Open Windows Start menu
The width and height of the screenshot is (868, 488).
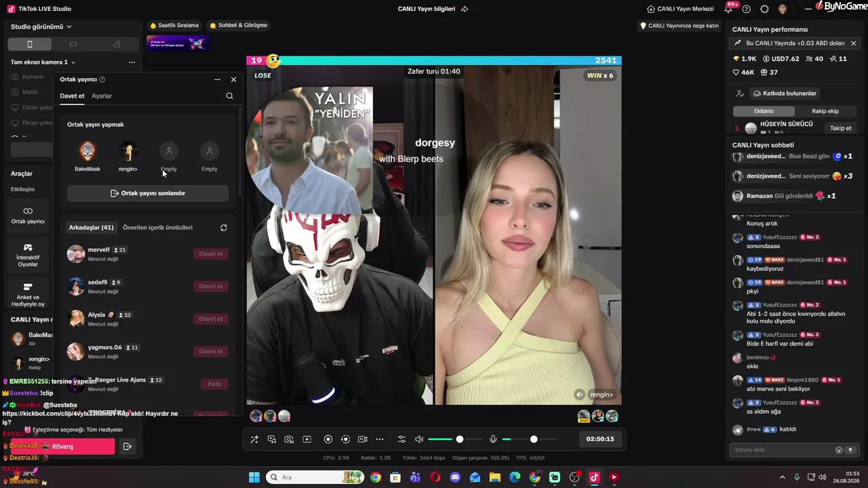[254, 477]
